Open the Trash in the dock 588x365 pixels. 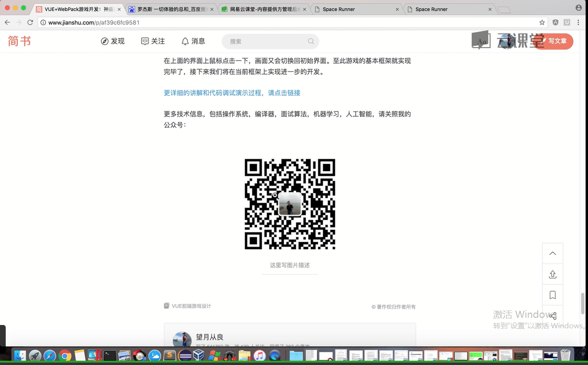coord(565,355)
